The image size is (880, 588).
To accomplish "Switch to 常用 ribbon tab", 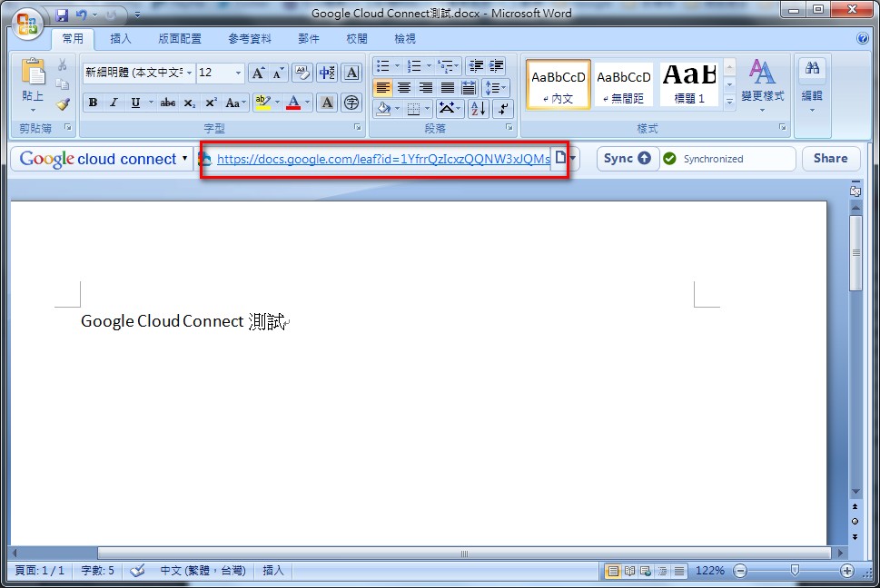I will tap(73, 39).
